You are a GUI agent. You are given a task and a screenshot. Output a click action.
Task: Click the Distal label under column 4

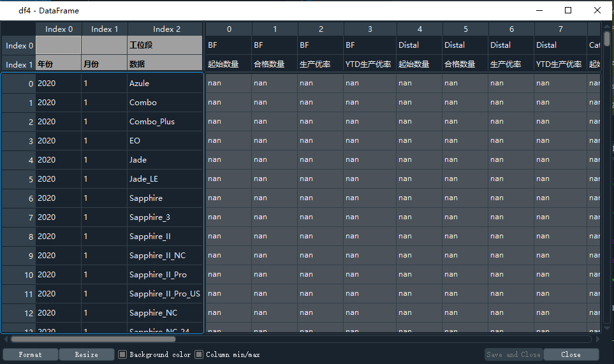tap(420, 45)
